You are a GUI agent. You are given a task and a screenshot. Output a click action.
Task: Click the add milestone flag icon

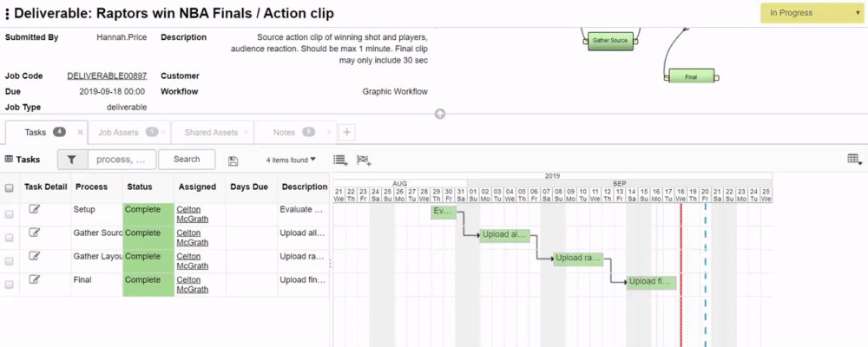(x=364, y=160)
